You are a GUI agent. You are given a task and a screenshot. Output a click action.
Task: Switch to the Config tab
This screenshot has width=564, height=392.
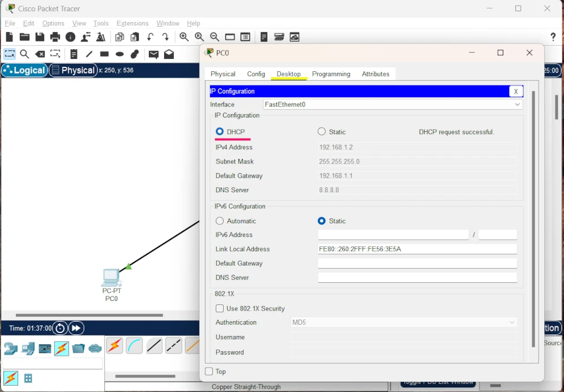pyautogui.click(x=256, y=74)
